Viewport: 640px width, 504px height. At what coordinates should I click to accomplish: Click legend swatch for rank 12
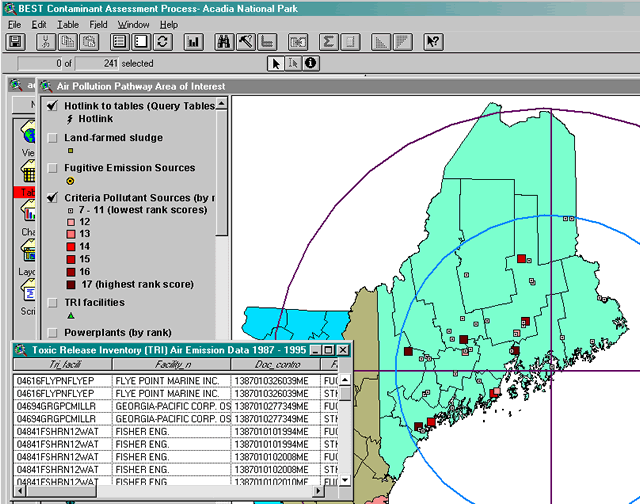(71, 222)
